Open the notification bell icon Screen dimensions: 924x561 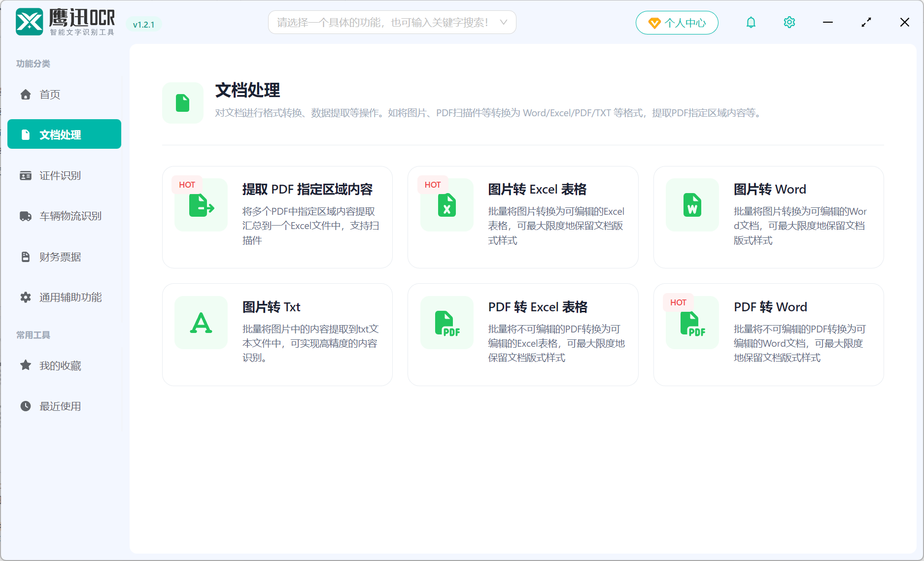(751, 22)
